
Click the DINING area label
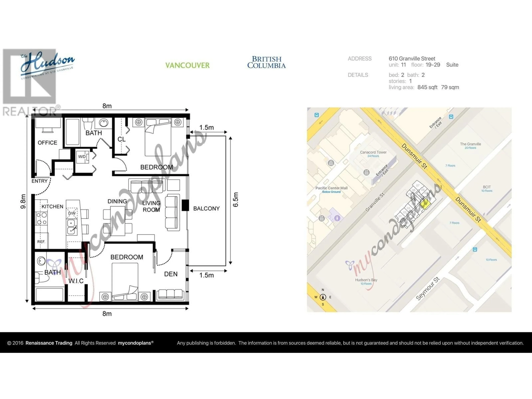click(117, 201)
